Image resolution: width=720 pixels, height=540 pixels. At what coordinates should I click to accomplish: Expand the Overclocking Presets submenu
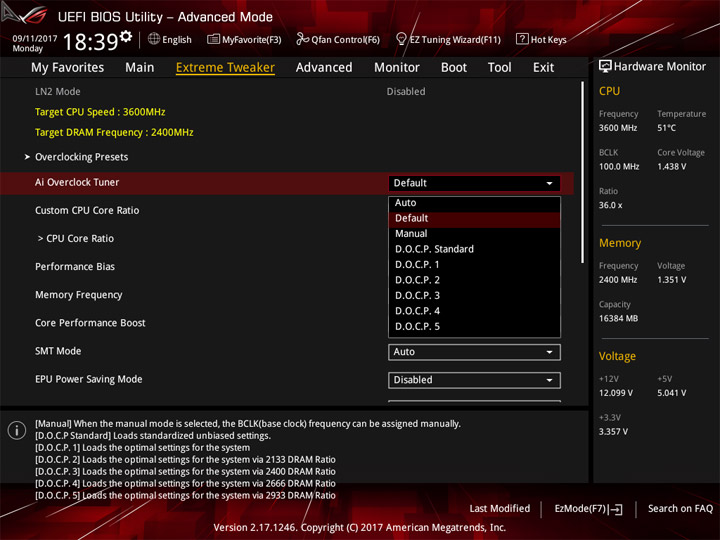81,157
